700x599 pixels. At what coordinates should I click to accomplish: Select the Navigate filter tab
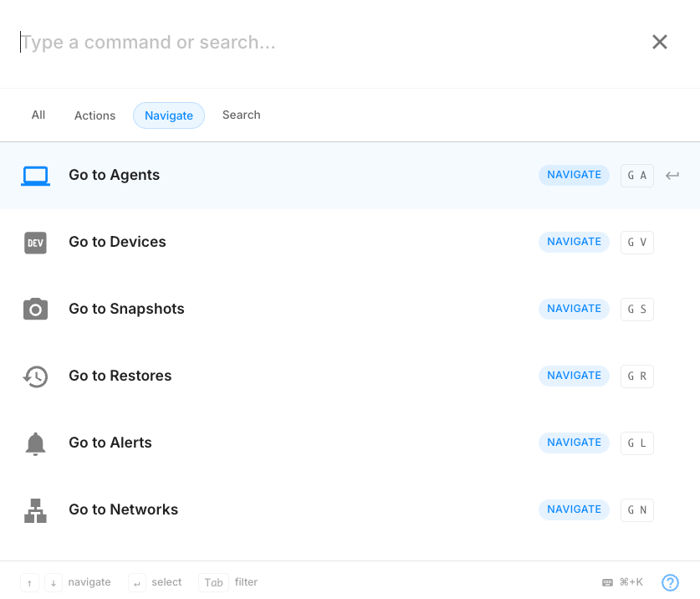(x=169, y=115)
